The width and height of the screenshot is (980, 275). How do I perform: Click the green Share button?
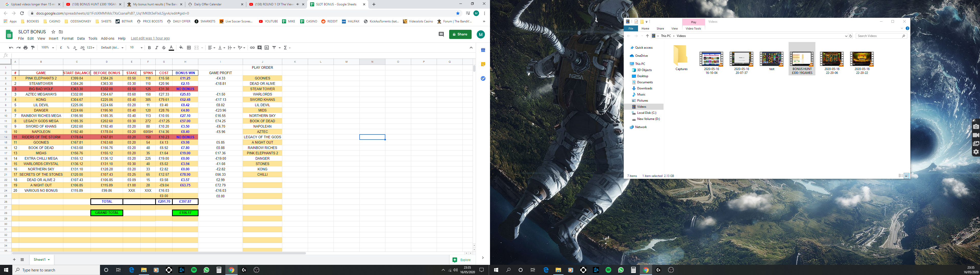pyautogui.click(x=460, y=34)
